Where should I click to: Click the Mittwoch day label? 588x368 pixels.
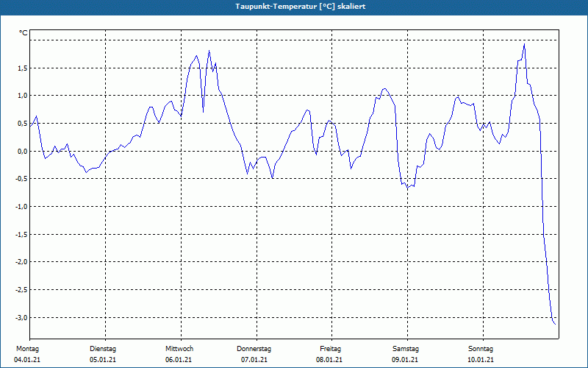click(x=179, y=349)
